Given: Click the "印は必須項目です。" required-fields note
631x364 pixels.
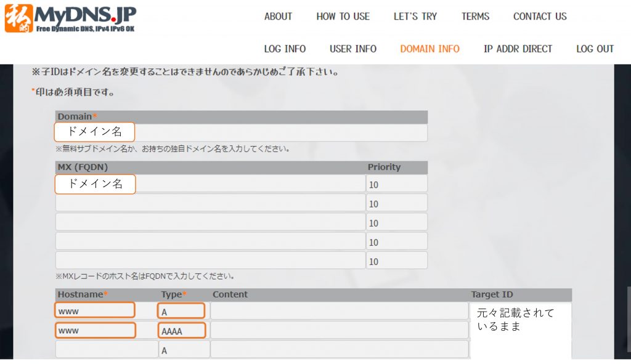Looking at the screenshot, I should [x=73, y=92].
